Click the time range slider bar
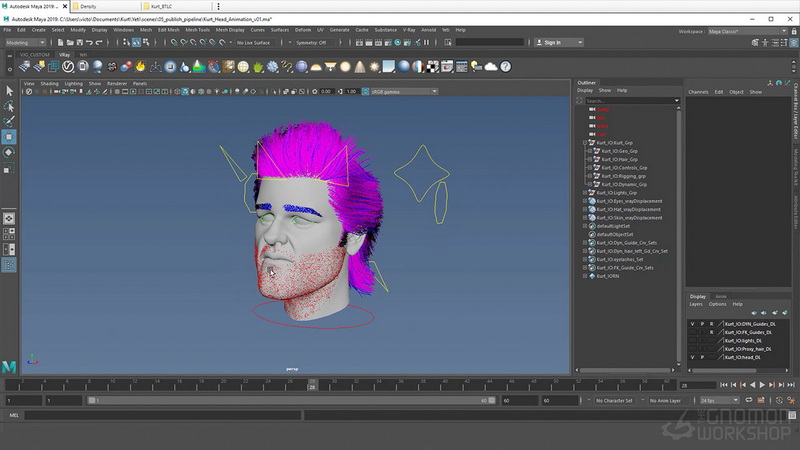Image resolution: width=800 pixels, height=450 pixels. pyautogui.click(x=292, y=401)
